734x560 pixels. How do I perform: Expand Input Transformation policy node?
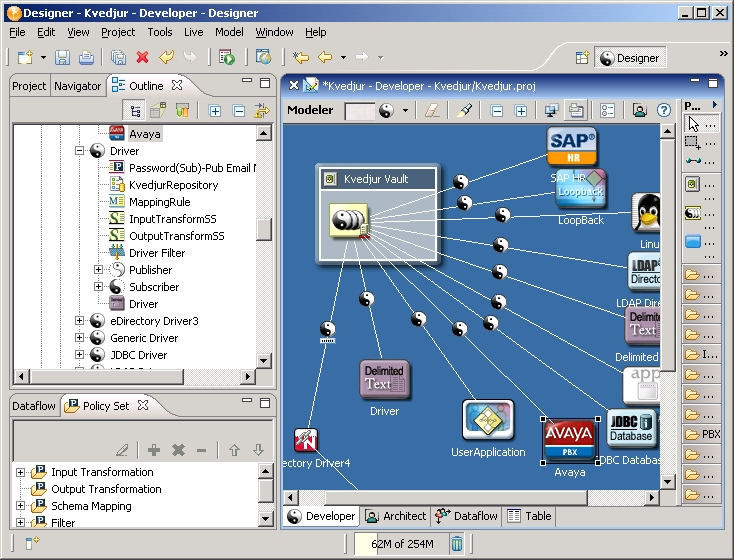pyautogui.click(x=20, y=472)
